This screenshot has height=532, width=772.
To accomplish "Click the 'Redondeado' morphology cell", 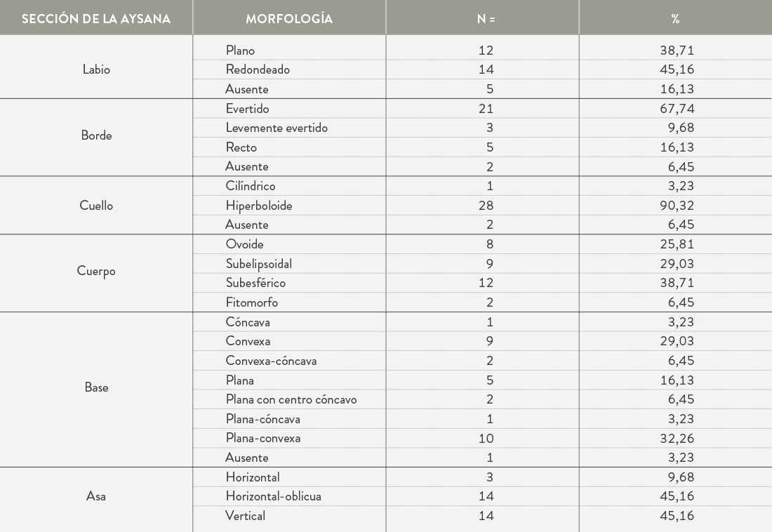I will (258, 69).
